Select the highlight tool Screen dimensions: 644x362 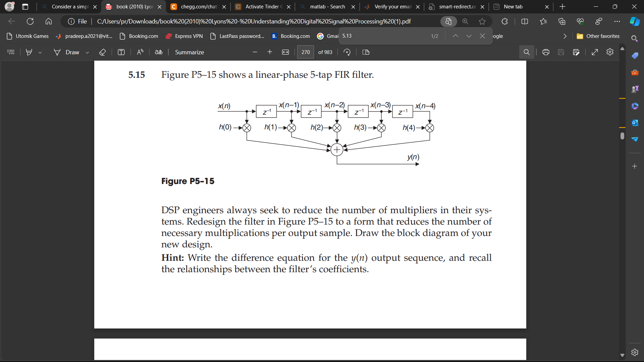[x=29, y=52]
